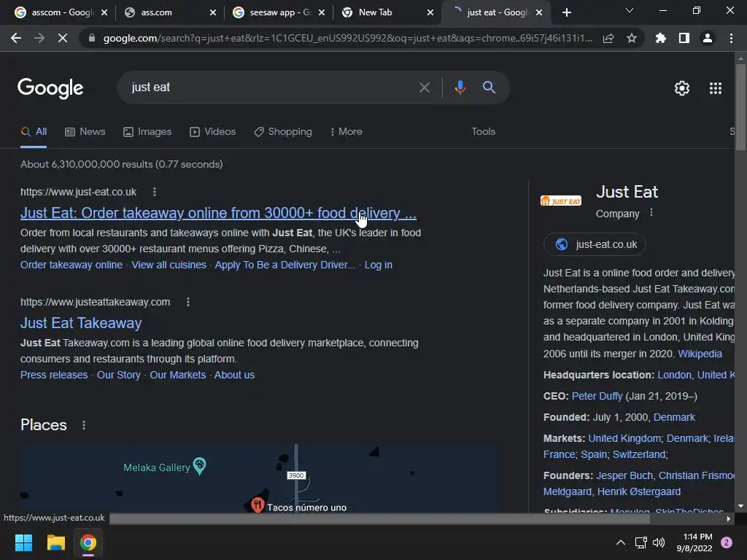
Task: Open Order takeaway online sitelink
Action: pyautogui.click(x=71, y=265)
